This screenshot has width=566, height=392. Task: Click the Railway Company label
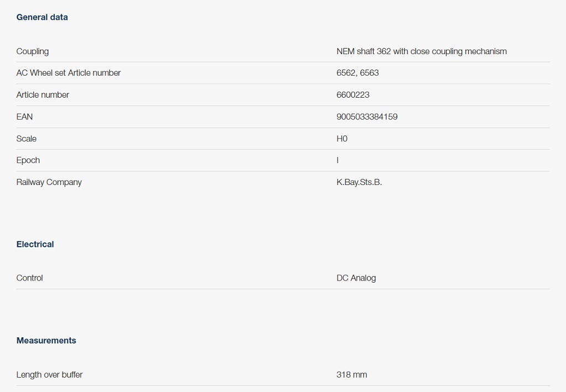(49, 182)
